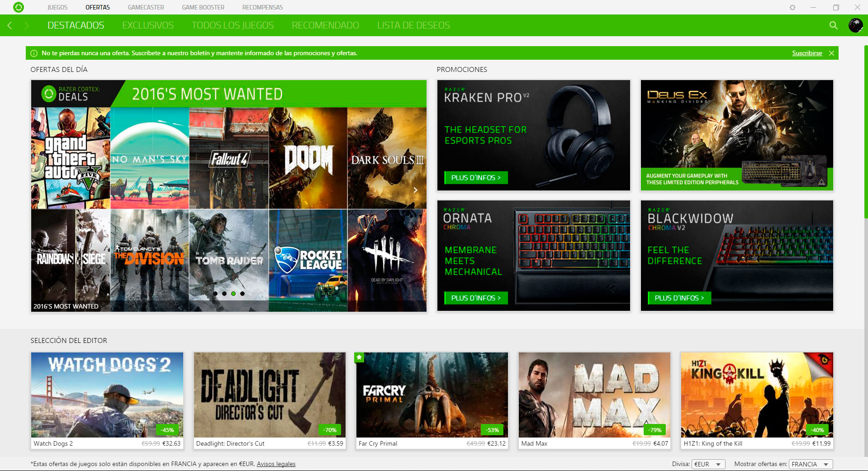868x471 pixels.
Task: Select TODOS LOS JUEGOS section
Action: [232, 25]
